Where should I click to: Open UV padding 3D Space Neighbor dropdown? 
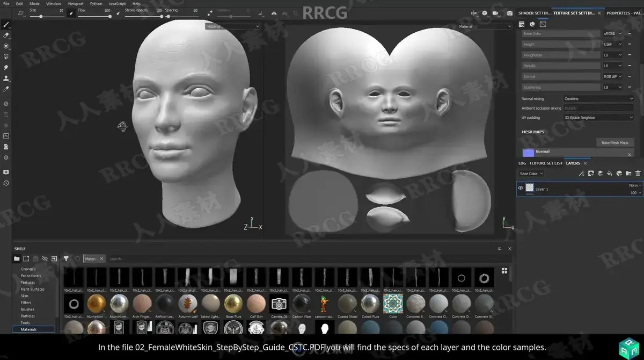pos(598,117)
